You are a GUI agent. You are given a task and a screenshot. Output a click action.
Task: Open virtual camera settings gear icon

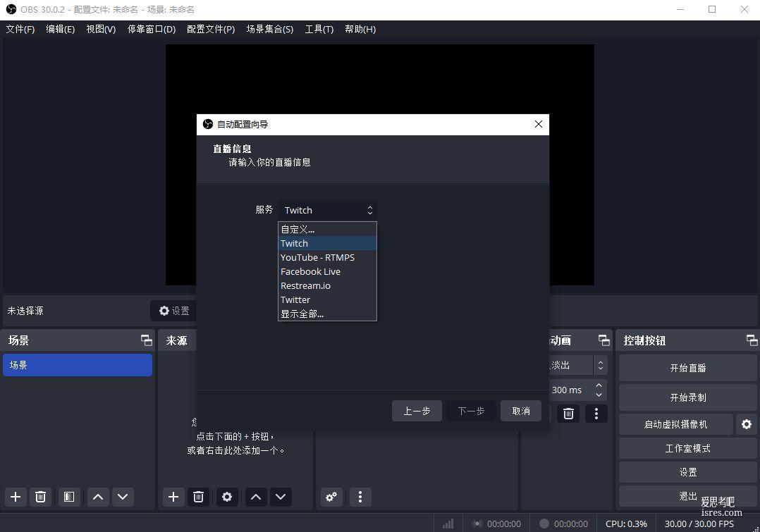[747, 424]
